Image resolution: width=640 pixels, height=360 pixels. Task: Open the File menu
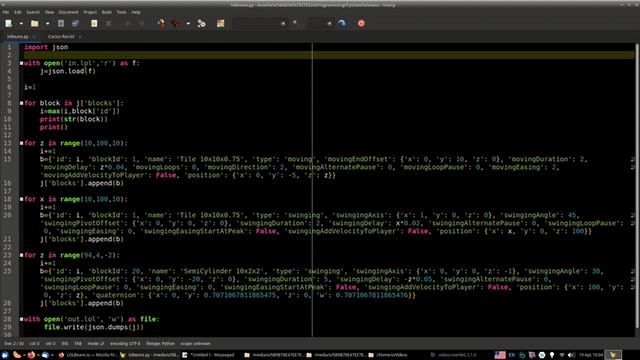(x=6, y=12)
